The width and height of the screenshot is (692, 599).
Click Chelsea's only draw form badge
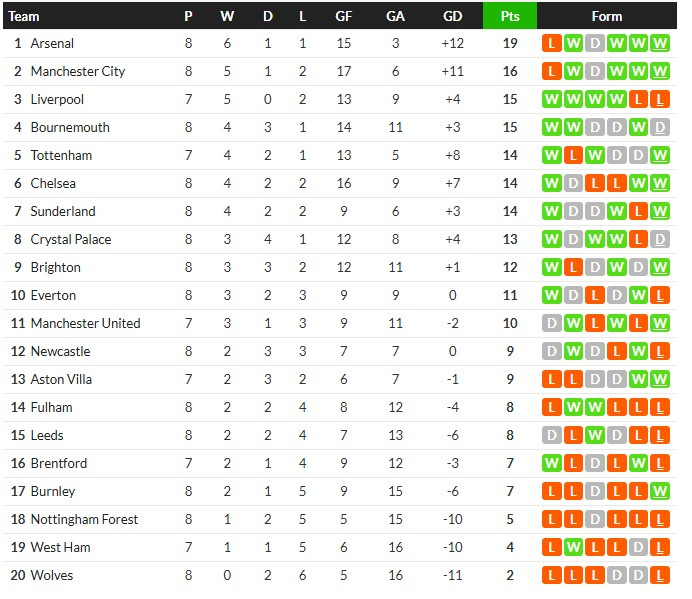(x=573, y=183)
